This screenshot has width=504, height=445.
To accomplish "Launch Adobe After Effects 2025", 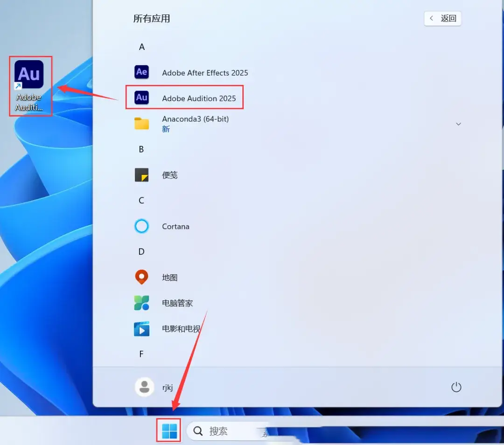I will 204,73.
